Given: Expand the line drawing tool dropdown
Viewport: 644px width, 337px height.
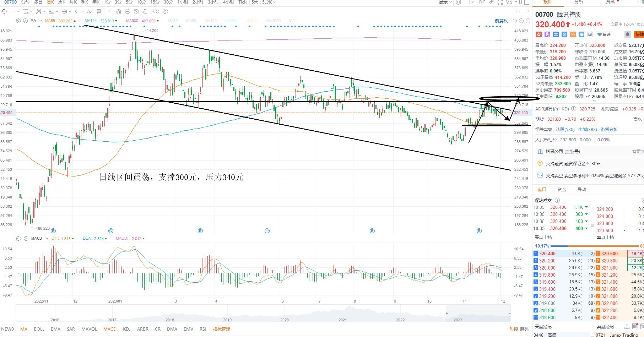Looking at the screenshot, I should pyautogui.click(x=18, y=11).
